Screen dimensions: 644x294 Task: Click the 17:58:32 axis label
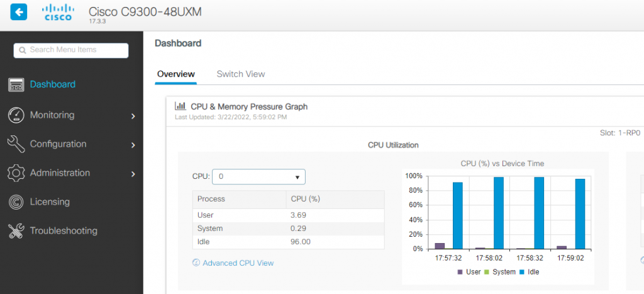click(530, 259)
